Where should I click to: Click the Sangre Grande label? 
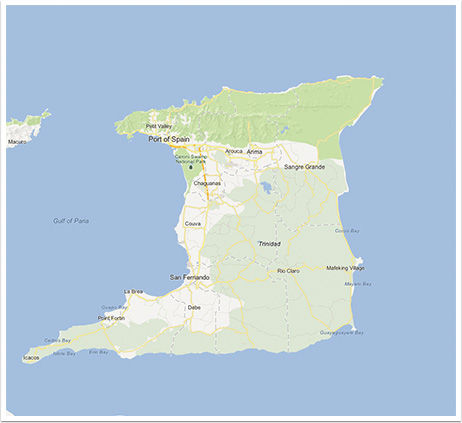click(x=304, y=167)
